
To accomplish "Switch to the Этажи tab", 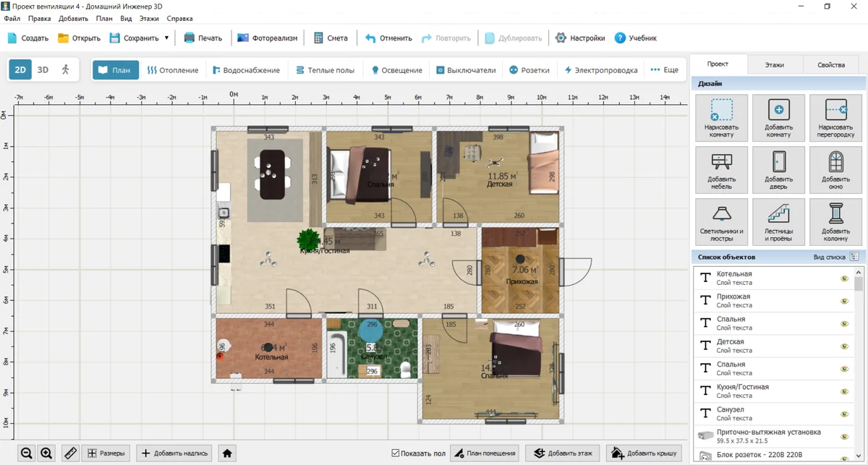I will click(774, 64).
